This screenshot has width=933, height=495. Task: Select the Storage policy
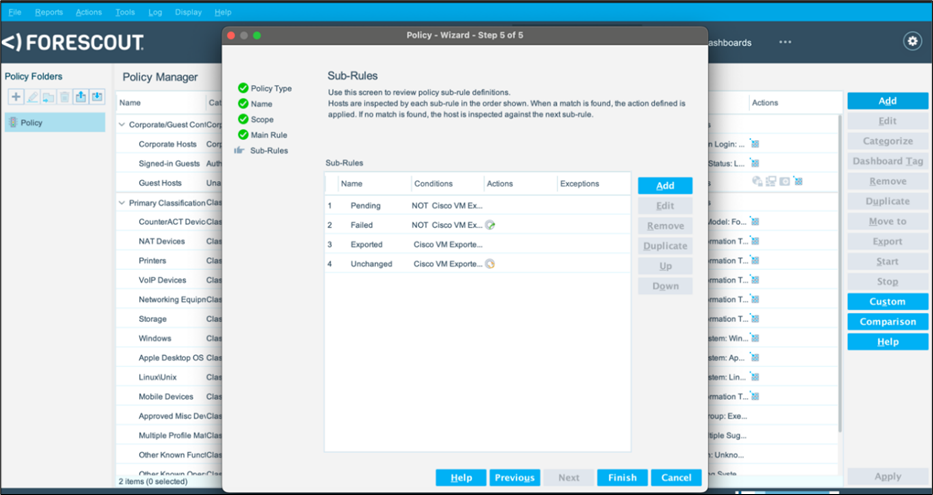[152, 319]
